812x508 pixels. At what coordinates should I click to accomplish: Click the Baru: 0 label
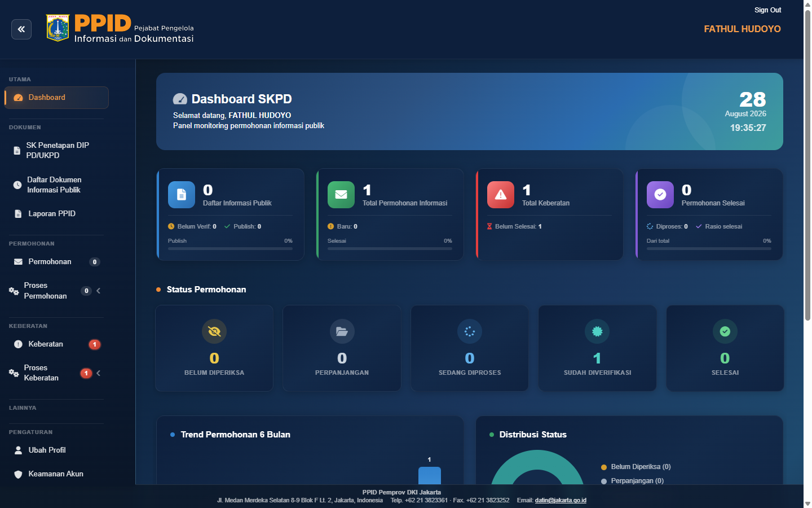tap(347, 226)
